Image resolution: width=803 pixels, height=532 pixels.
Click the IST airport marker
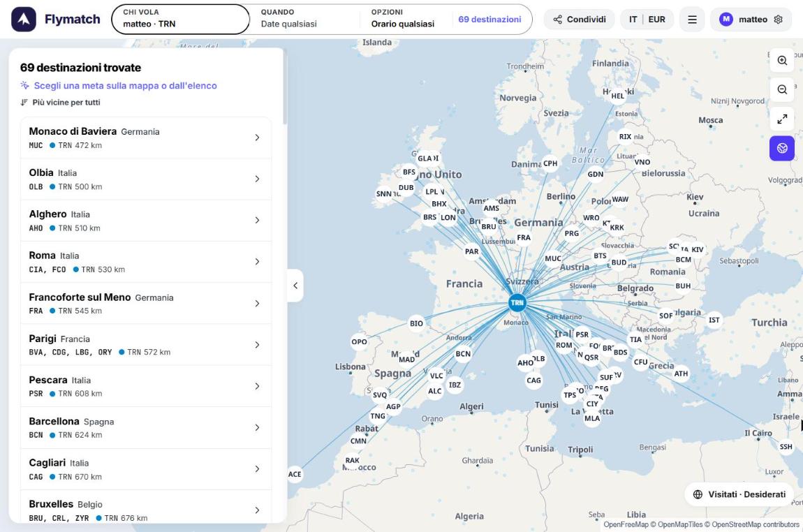click(x=714, y=320)
